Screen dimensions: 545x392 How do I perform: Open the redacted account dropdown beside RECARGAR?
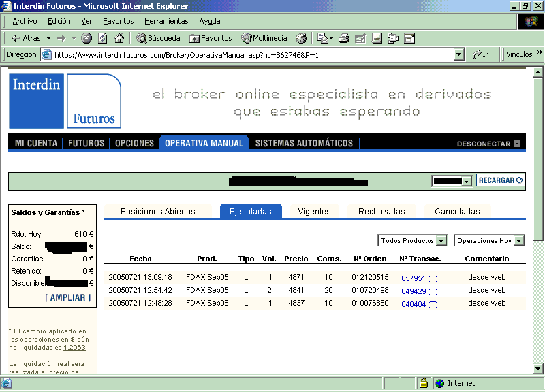click(x=467, y=181)
